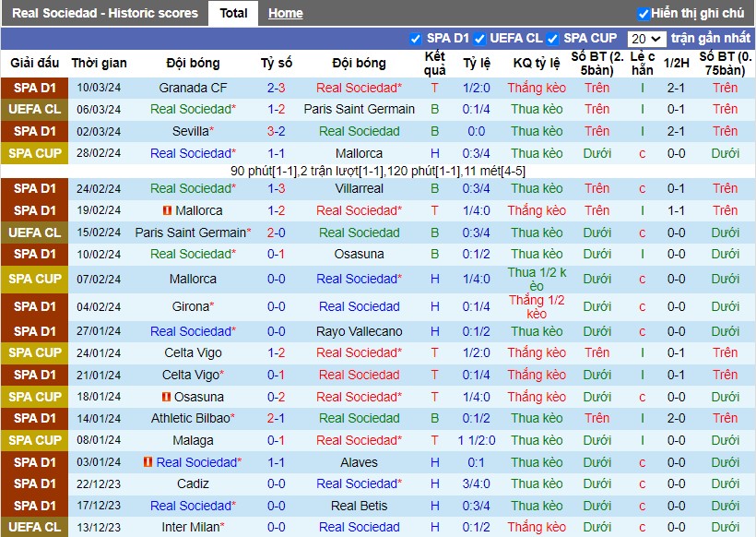The height and width of the screenshot is (537, 756).
Task: Click red card icon beside Real Sociedad on 03/01/24
Action: (148, 461)
